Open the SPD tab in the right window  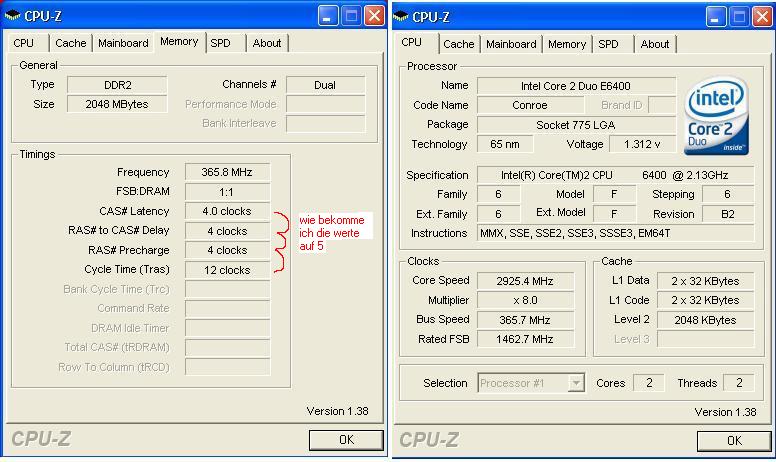point(608,44)
